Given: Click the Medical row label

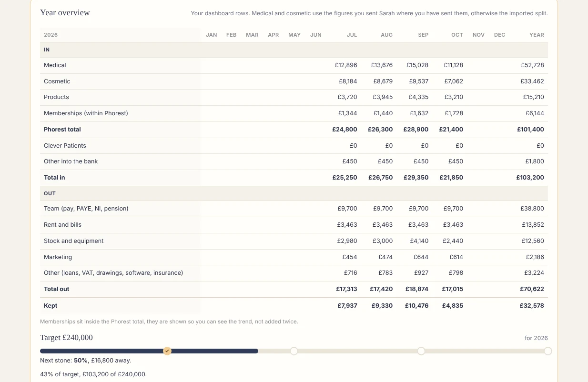Looking at the screenshot, I should 55,65.
